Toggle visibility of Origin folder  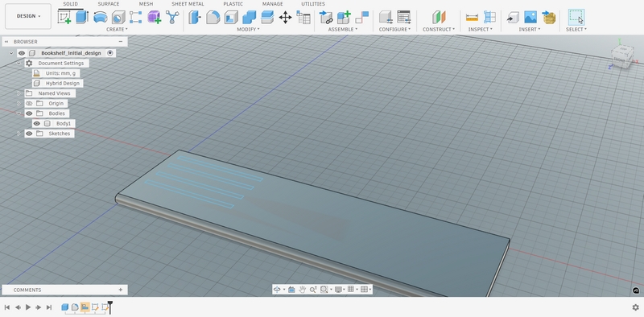pos(29,104)
